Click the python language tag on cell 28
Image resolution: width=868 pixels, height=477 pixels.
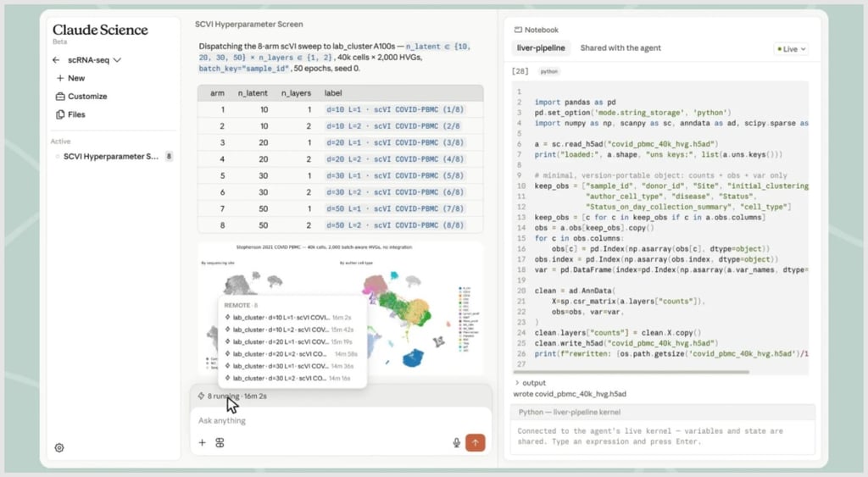coord(549,71)
